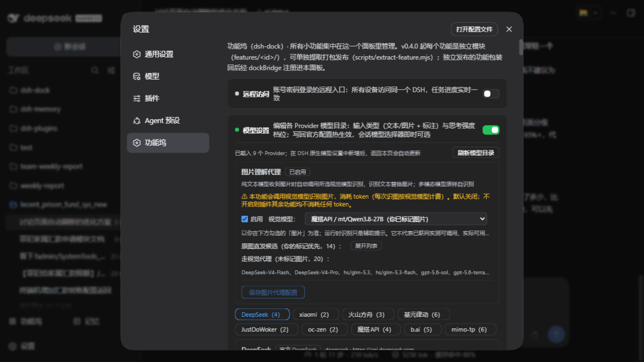Screen dimensions: 644x362
Task: Click the 新会话 button in the background window
Action: (x=69, y=46)
